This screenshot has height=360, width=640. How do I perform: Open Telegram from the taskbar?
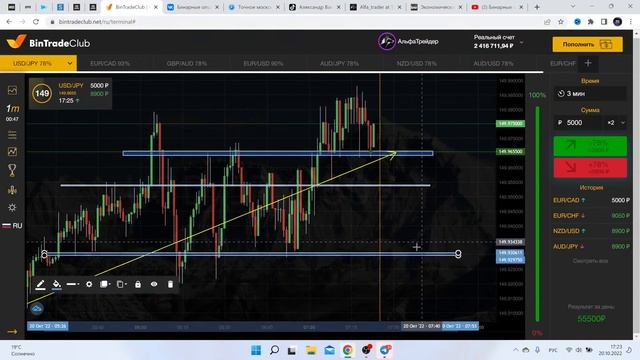click(x=385, y=350)
